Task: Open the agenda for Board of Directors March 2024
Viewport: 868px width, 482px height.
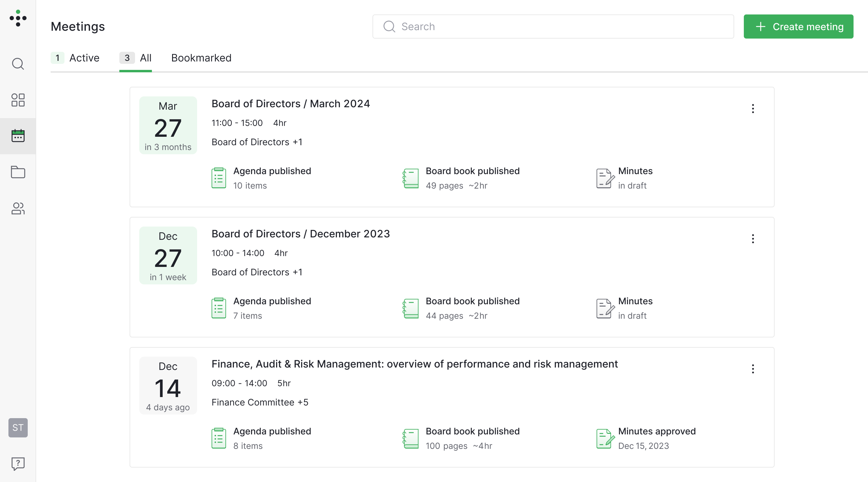Action: coord(272,177)
